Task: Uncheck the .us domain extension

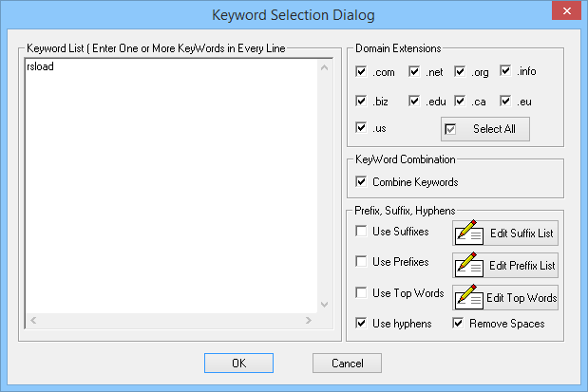Action: click(361, 127)
